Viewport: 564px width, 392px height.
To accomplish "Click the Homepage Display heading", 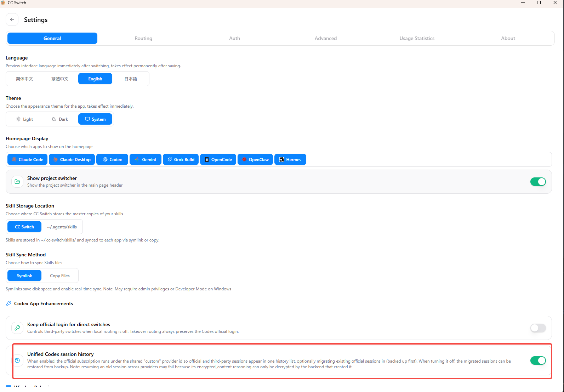I will (27, 138).
